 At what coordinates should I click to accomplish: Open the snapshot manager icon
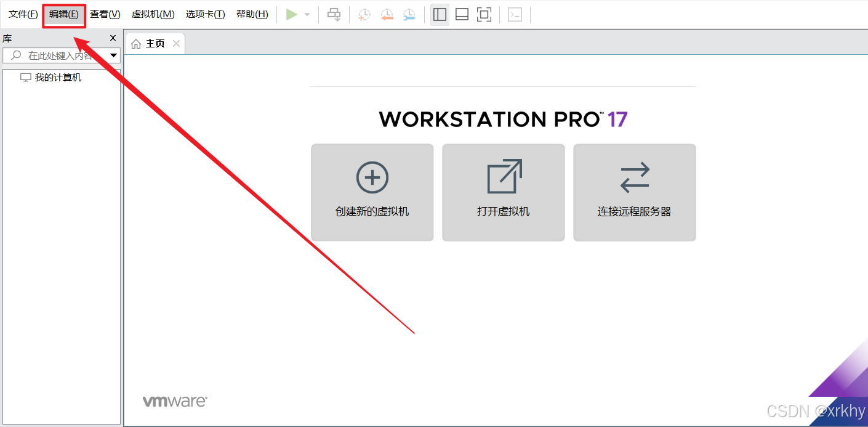click(x=409, y=14)
